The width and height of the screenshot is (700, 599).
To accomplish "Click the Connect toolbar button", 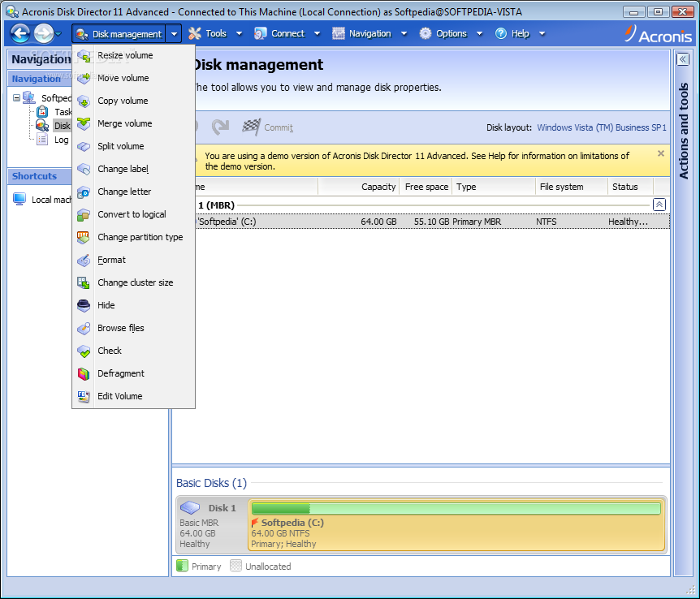I will point(279,33).
